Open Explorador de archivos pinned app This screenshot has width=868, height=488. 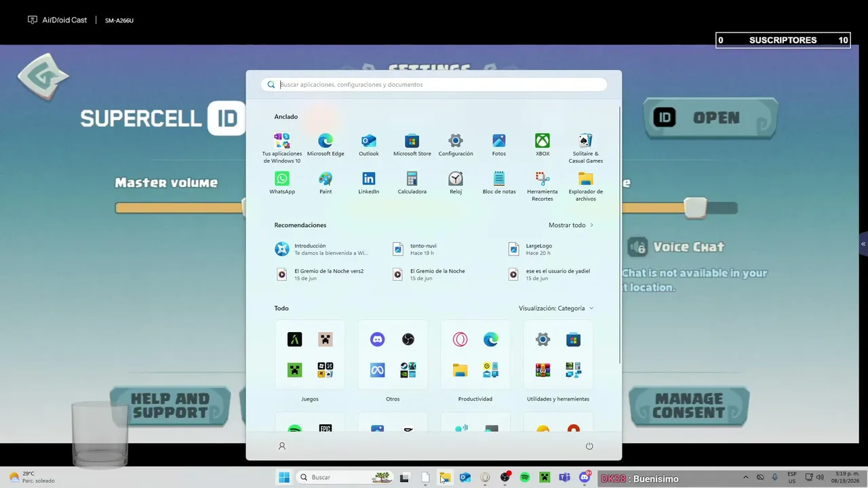[x=586, y=186]
